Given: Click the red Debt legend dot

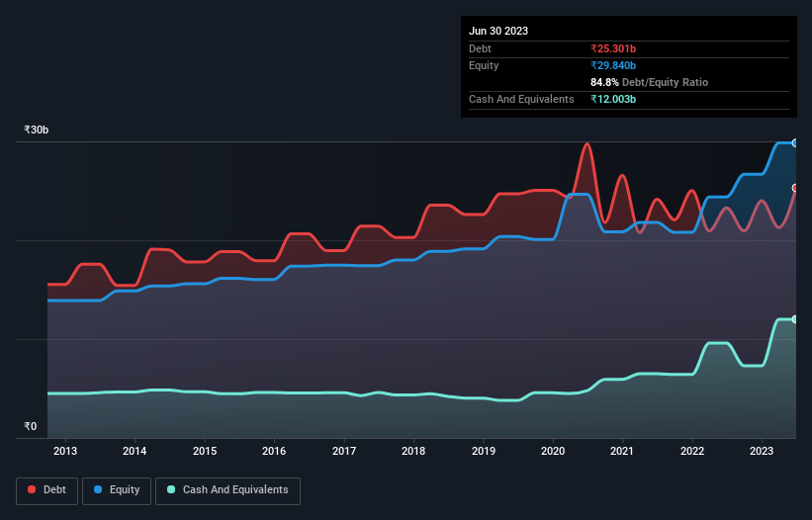Looking at the screenshot, I should tap(32, 489).
